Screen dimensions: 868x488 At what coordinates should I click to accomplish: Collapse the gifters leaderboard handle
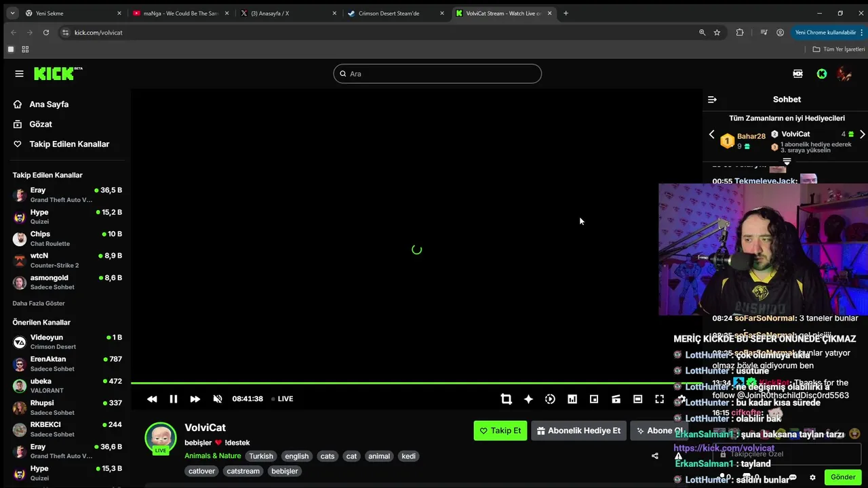pyautogui.click(x=787, y=161)
